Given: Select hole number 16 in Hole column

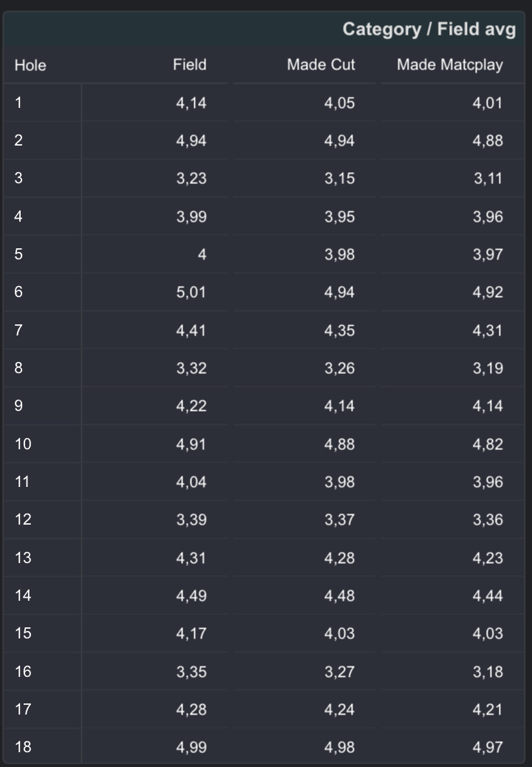Looking at the screenshot, I should pos(23,671).
